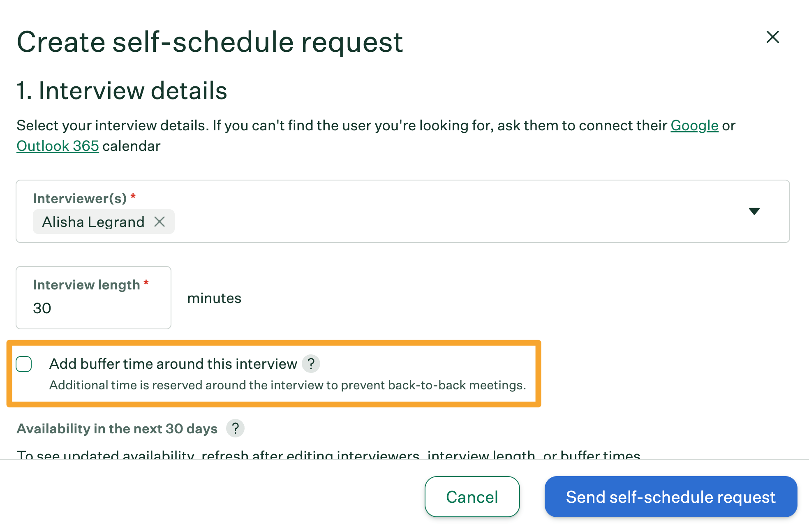Screen dimensions: 809x532
Task: Click the buffer time description text
Action: 287,385
